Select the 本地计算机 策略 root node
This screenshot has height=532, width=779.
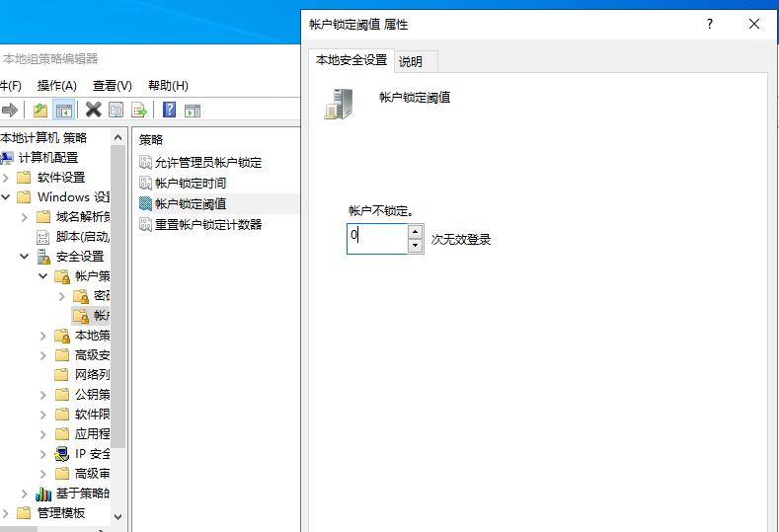[x=43, y=137]
